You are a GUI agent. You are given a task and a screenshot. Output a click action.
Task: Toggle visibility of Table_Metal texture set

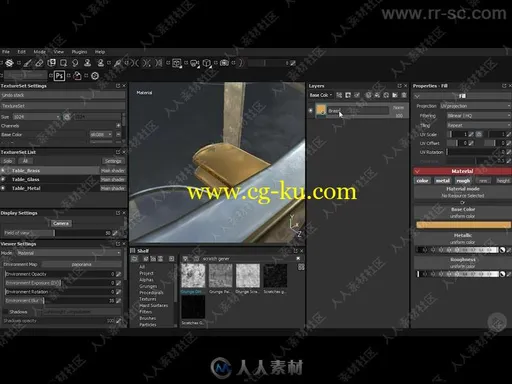click(3, 188)
